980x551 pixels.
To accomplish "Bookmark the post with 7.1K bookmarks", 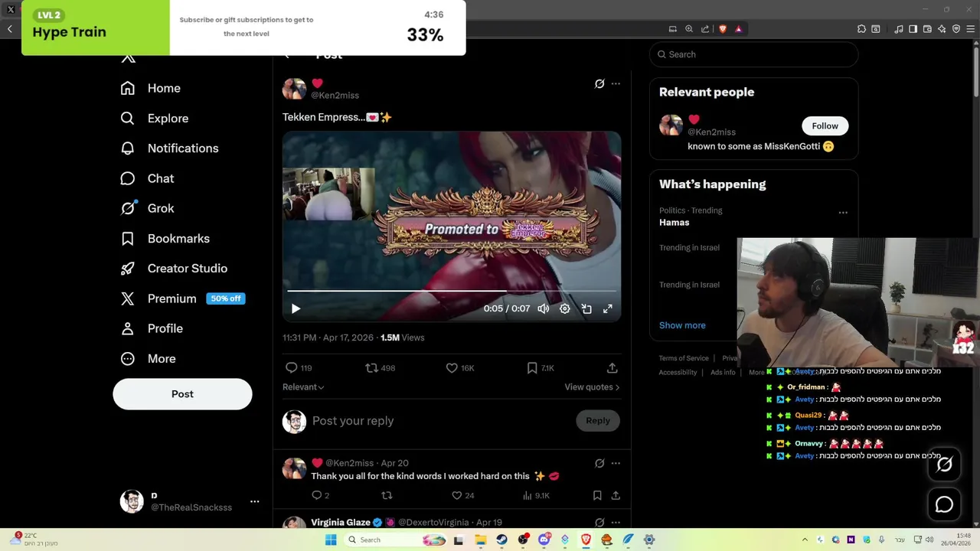I will click(x=532, y=368).
